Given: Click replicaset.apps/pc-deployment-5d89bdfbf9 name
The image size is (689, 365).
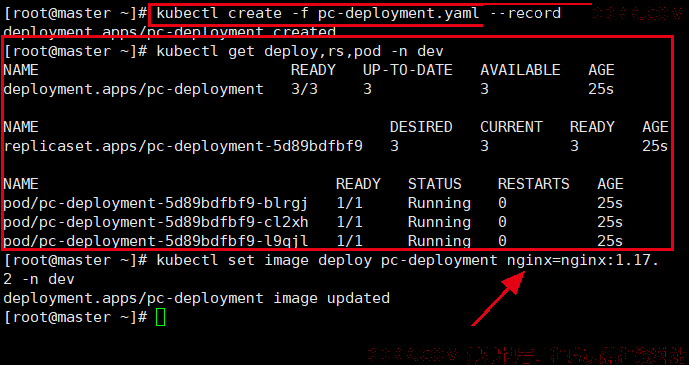Looking at the screenshot, I should [183, 146].
